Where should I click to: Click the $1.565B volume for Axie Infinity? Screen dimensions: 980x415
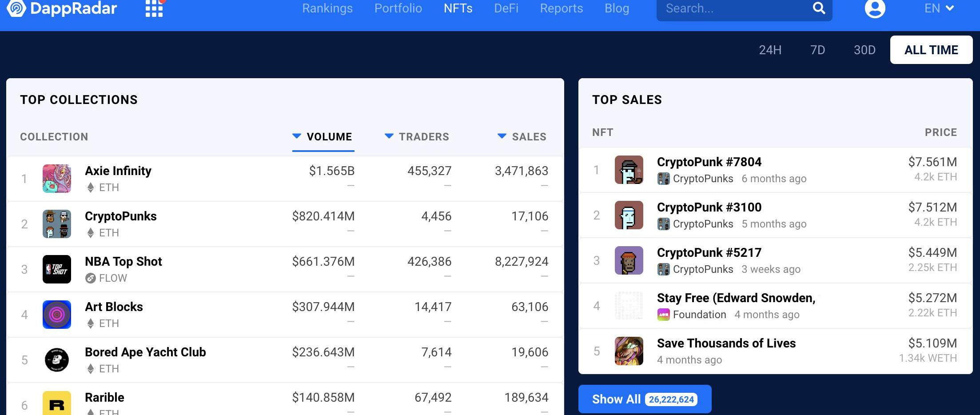pos(332,171)
